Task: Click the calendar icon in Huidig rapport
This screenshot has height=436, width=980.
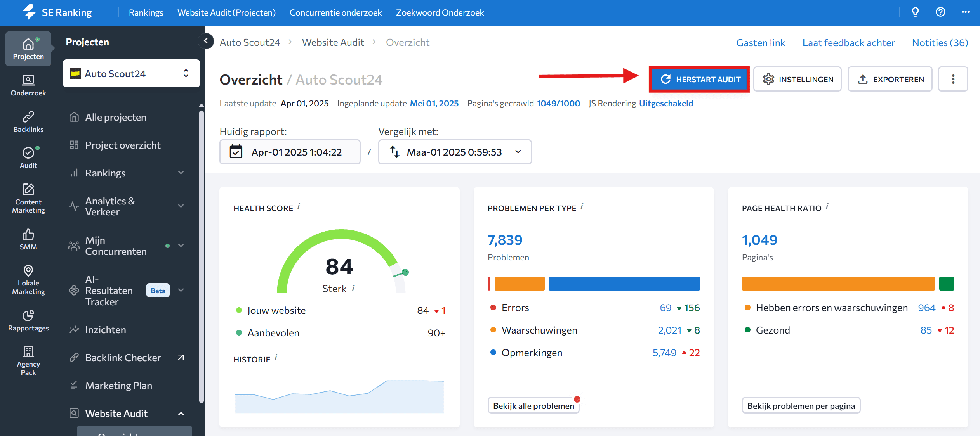Action: click(236, 152)
